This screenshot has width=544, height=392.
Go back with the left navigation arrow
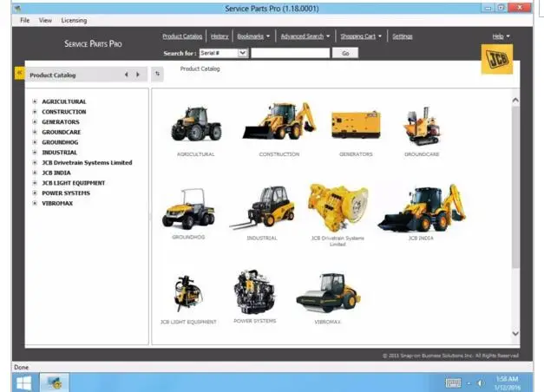(x=127, y=75)
